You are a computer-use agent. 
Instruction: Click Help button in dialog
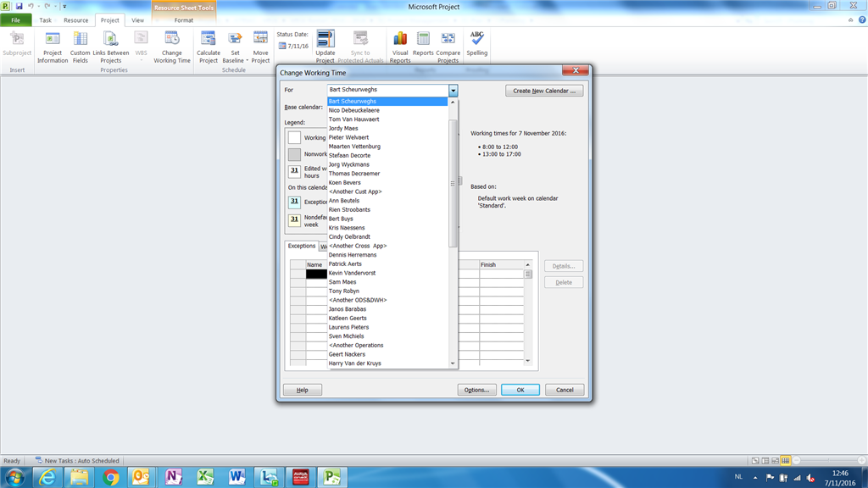(x=303, y=390)
